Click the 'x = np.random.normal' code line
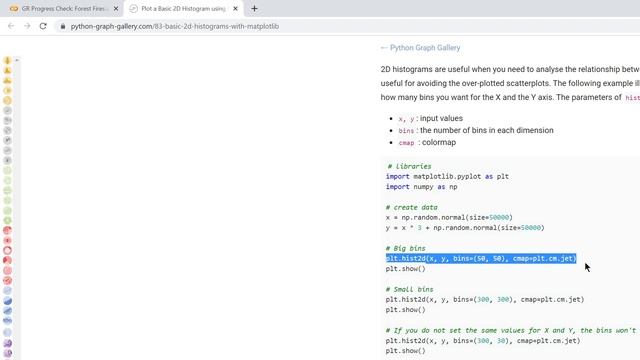The height and width of the screenshot is (360, 640). [x=449, y=217]
